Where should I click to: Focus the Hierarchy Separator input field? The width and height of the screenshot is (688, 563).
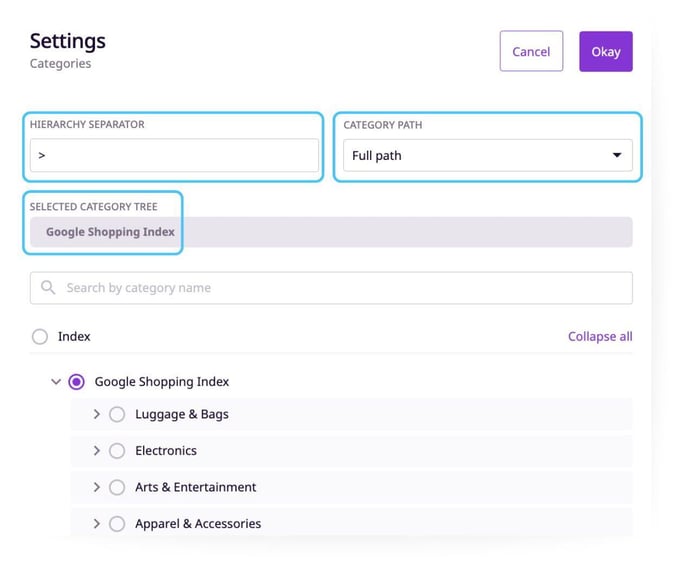(x=174, y=155)
